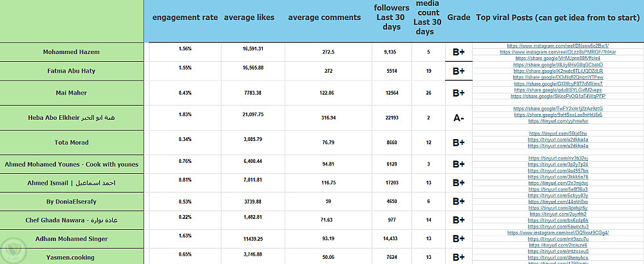The image size is (644, 264).
Task: Select the 'Ahmed Mohamed Younes - Cook with younes' cell
Action: tap(71, 164)
